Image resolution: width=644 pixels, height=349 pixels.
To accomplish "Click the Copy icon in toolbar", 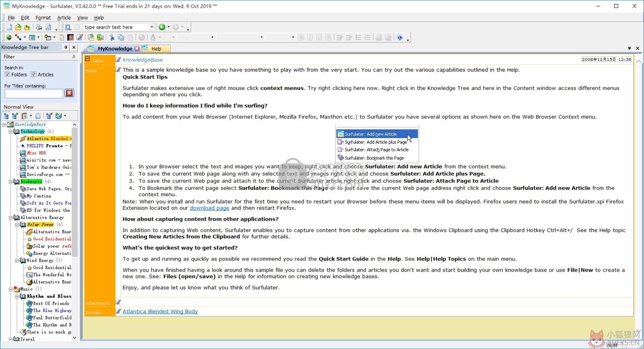I will pos(121,37).
